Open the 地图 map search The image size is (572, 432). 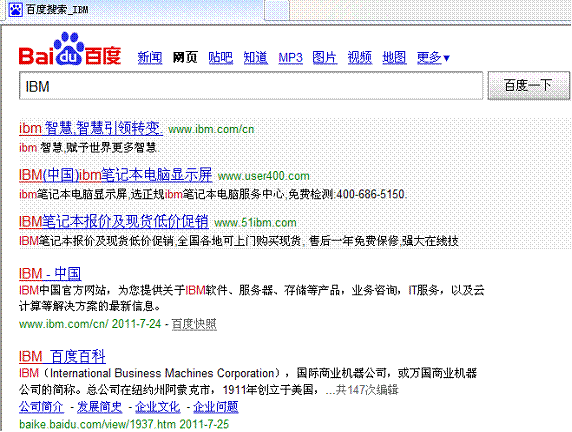tap(394, 58)
